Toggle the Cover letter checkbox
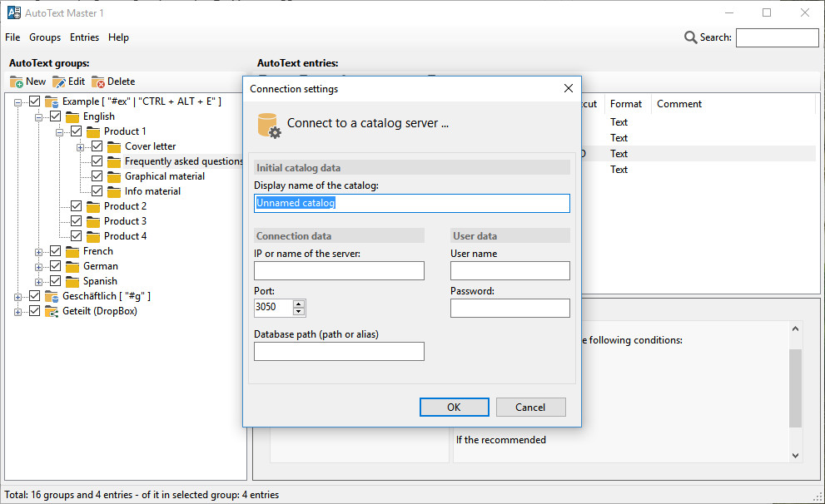 click(97, 146)
